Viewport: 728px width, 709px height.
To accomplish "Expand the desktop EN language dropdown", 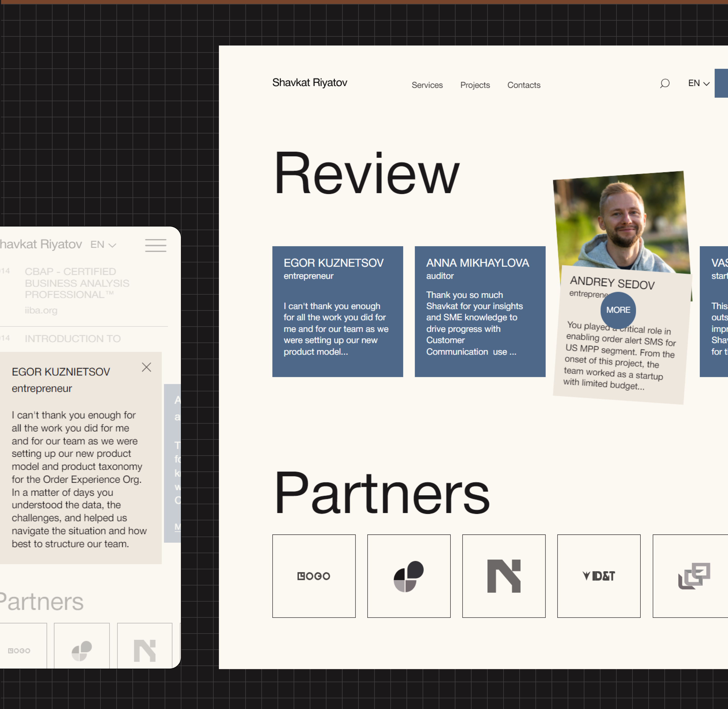I will pyautogui.click(x=699, y=84).
